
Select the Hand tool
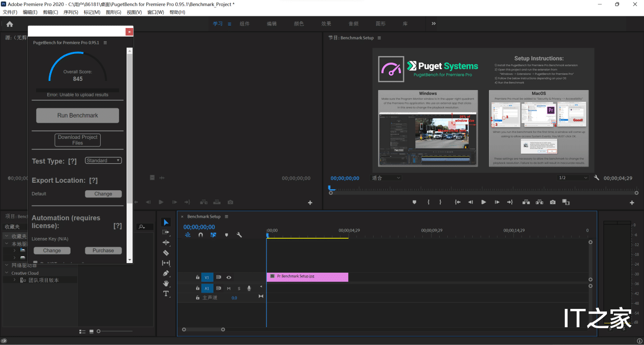[166, 283]
